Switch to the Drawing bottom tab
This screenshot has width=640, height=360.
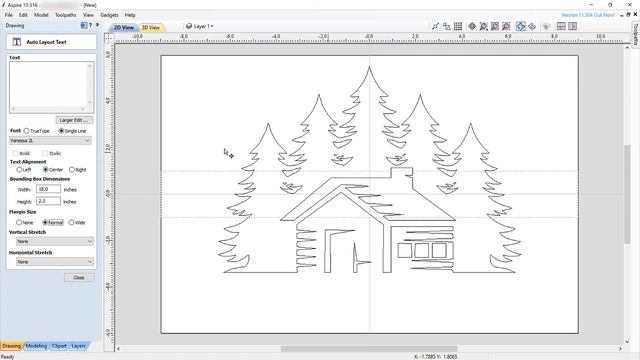point(11,346)
